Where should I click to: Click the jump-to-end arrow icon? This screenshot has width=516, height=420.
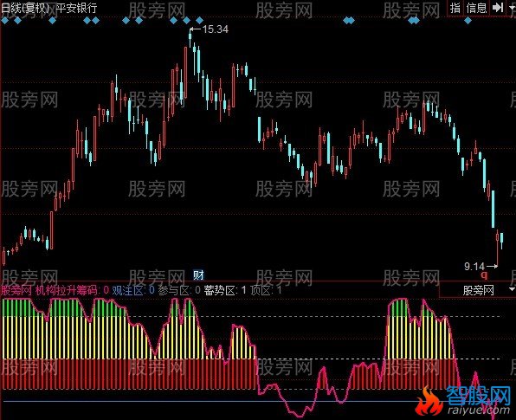(x=498, y=8)
